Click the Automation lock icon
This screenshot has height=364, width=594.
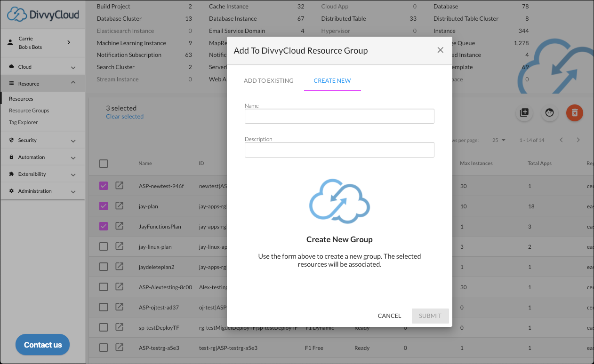(12, 157)
